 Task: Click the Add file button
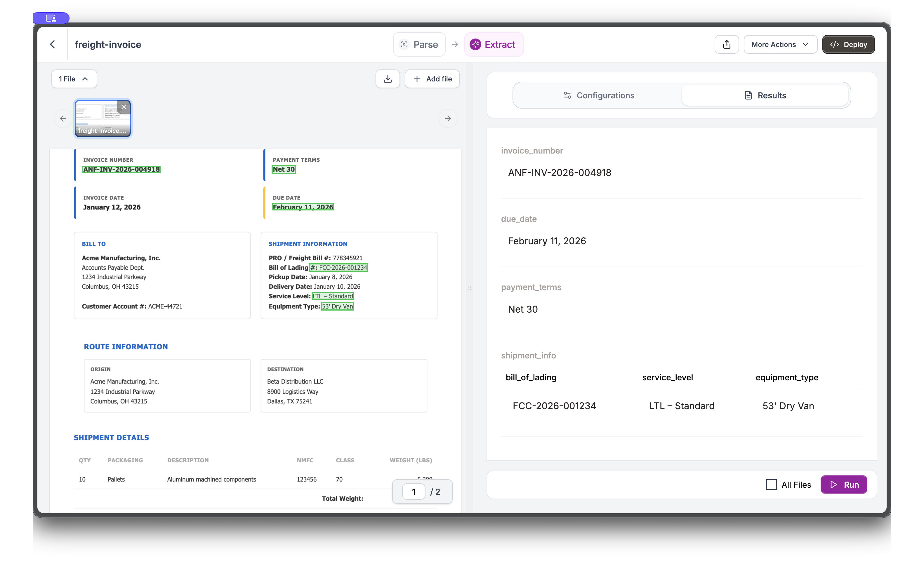tap(432, 79)
